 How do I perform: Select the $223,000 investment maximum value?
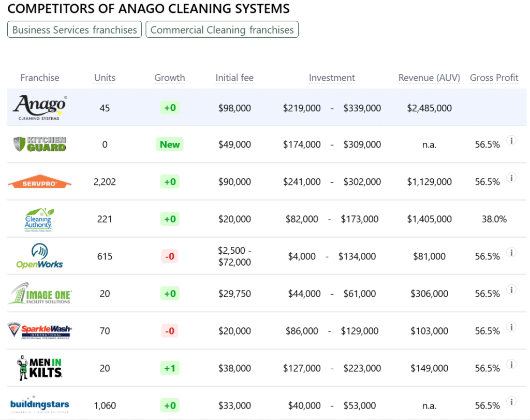click(x=362, y=368)
